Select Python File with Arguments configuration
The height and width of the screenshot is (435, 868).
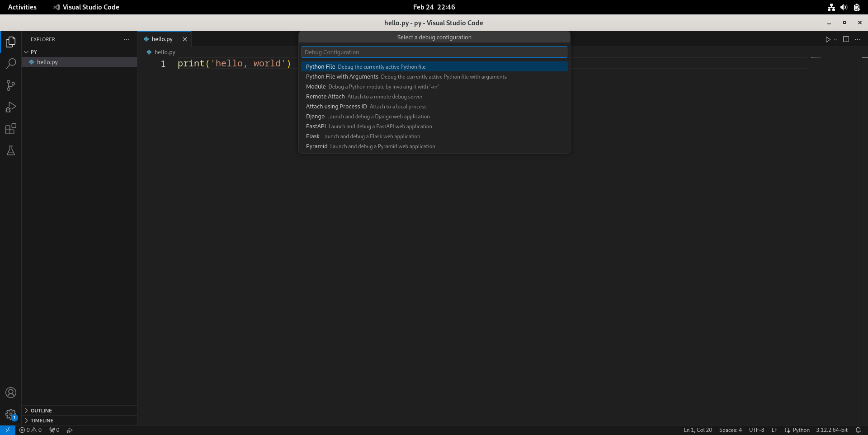coord(434,76)
